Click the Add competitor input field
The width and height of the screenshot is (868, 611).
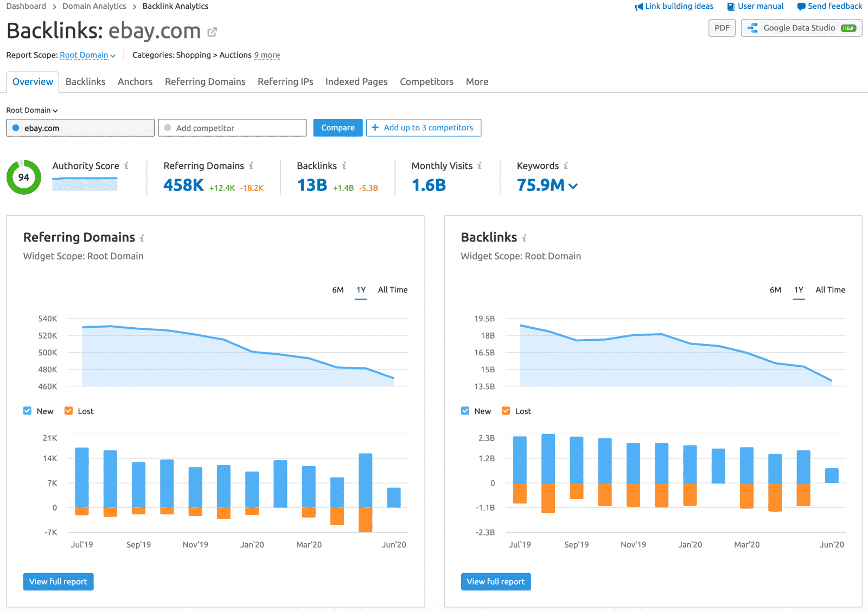point(232,128)
